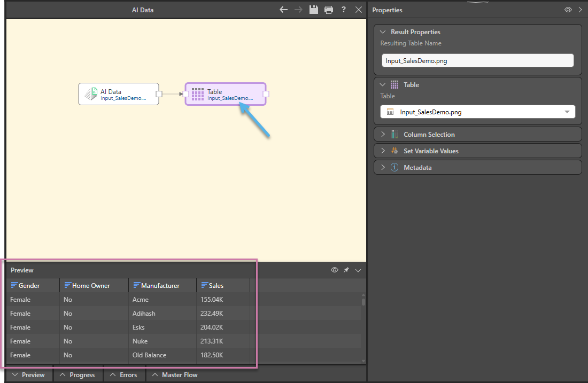Collapse the Result Properties section
This screenshot has width=588, height=383.
tap(383, 32)
